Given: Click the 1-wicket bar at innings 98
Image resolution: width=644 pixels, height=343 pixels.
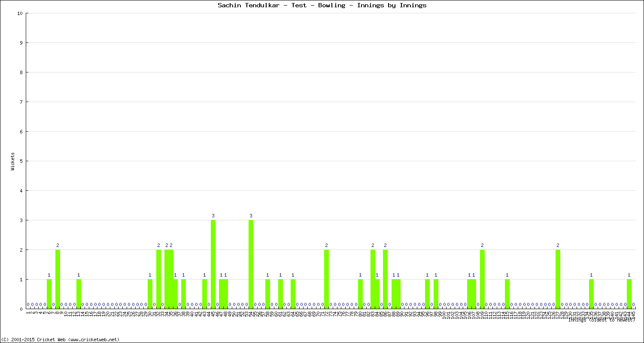Looking at the screenshot, I should [x=436, y=294].
